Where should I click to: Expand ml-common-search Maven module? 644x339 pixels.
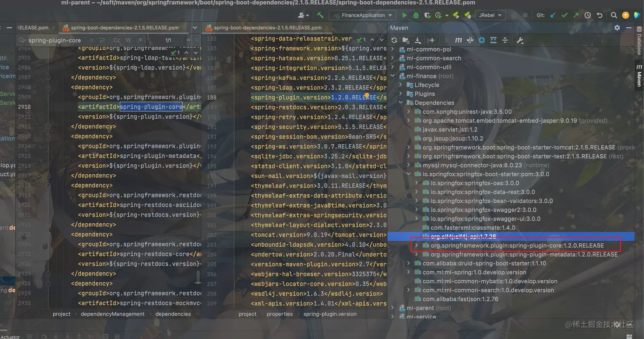tap(392, 58)
